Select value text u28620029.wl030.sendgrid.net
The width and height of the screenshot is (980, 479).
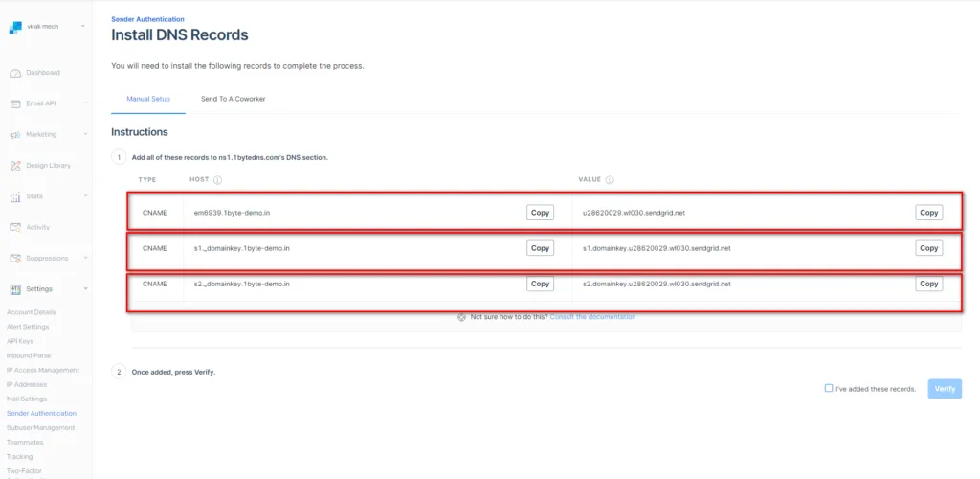click(x=634, y=213)
